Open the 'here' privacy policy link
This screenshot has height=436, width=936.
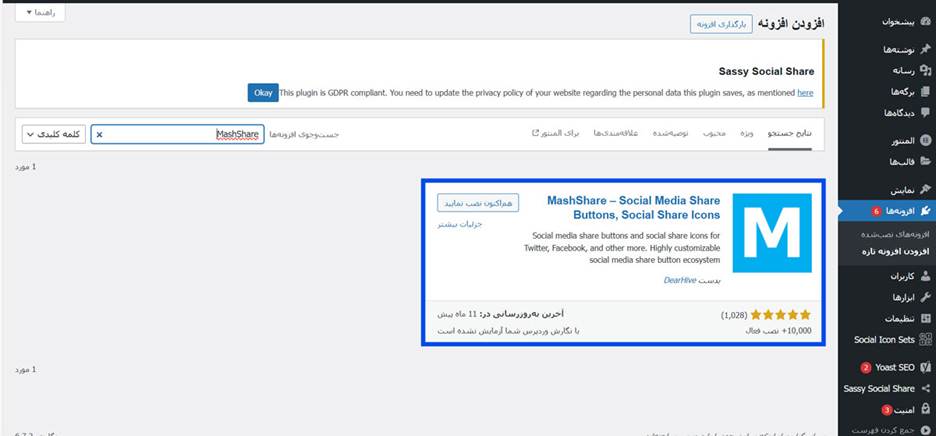coord(805,93)
